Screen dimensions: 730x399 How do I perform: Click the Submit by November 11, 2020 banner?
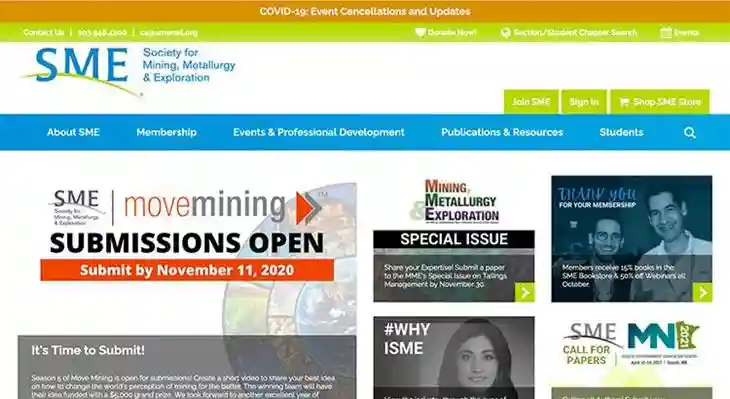187,270
